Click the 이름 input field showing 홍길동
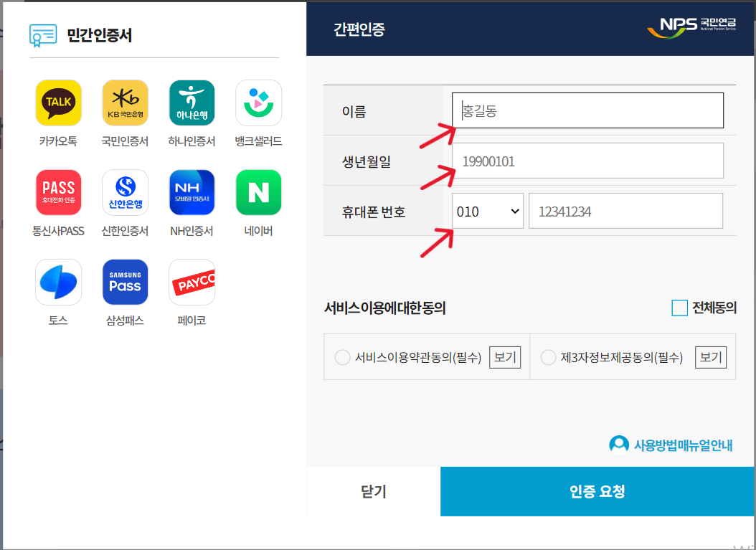The height and width of the screenshot is (550, 756). tap(587, 110)
